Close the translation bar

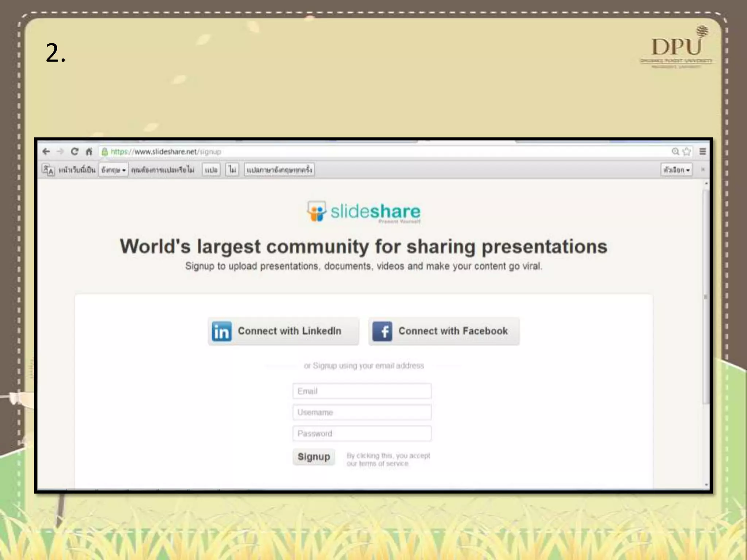click(x=703, y=170)
